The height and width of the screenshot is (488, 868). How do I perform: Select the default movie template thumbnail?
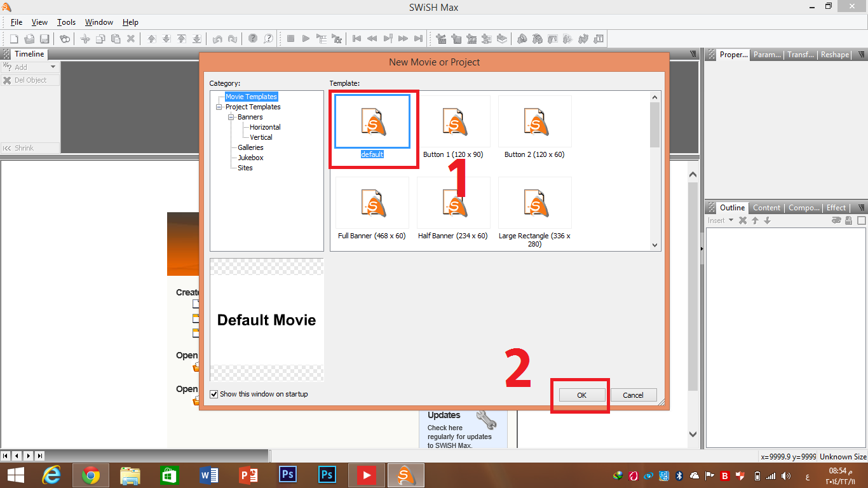coord(372,121)
